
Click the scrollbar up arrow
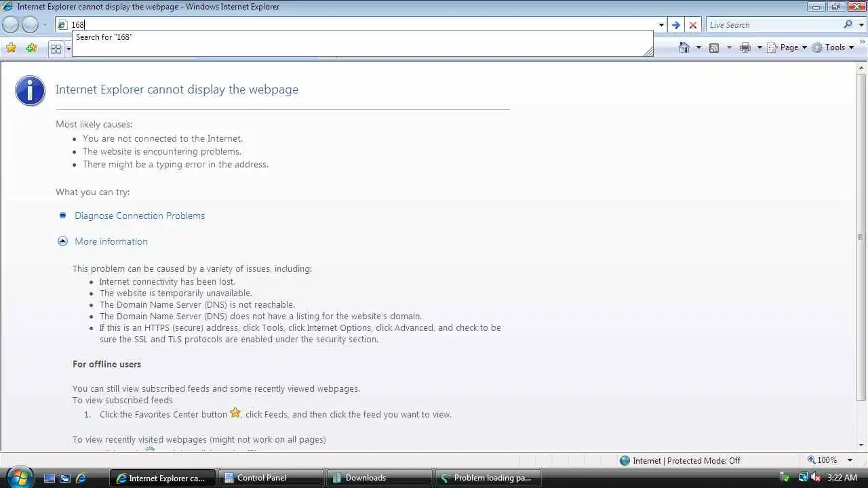point(861,67)
